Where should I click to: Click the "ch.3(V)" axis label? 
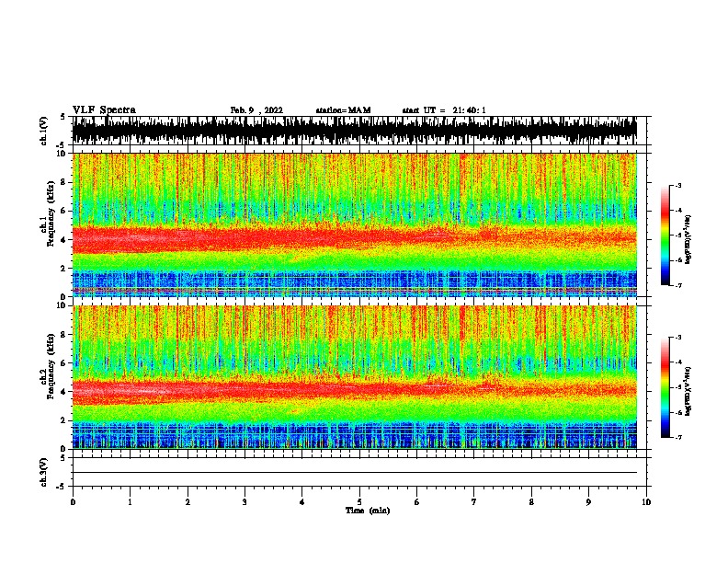[x=44, y=472]
